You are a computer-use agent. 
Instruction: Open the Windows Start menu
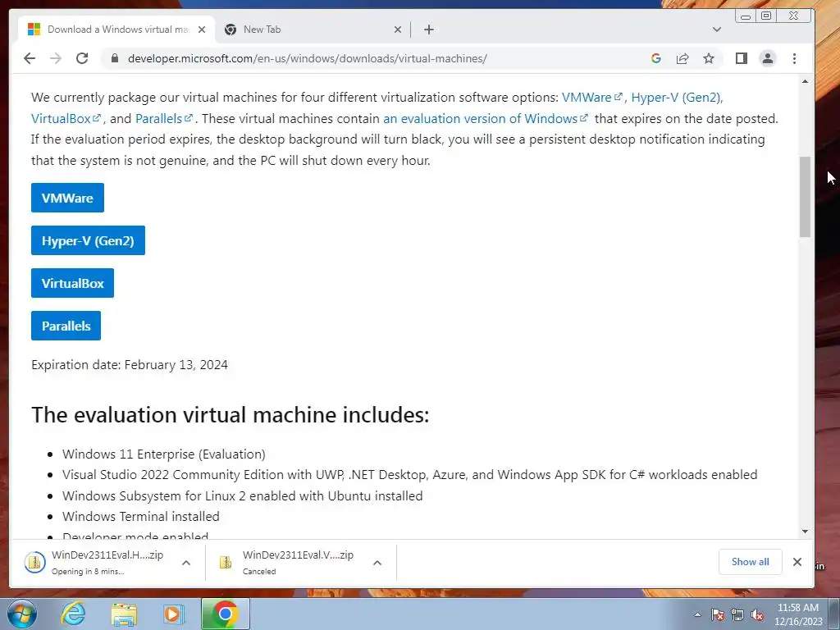21,614
